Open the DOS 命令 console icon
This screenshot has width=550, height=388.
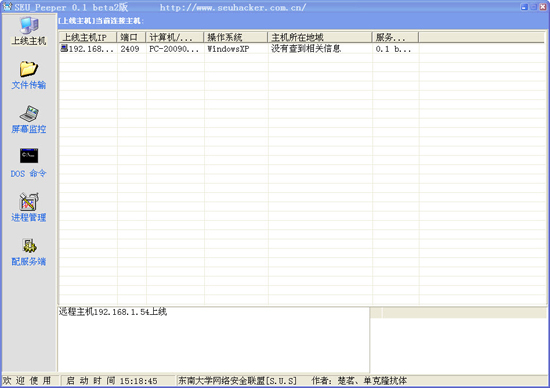(x=29, y=156)
